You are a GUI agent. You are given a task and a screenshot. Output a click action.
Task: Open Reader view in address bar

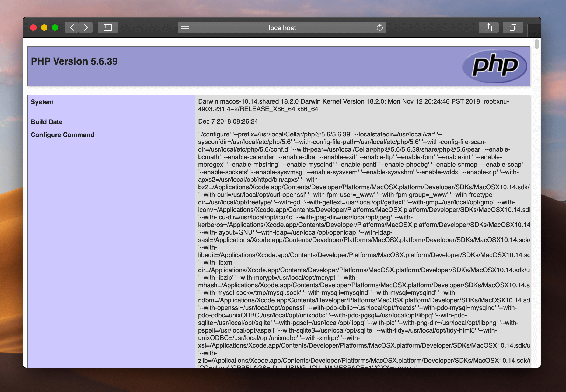tap(185, 27)
